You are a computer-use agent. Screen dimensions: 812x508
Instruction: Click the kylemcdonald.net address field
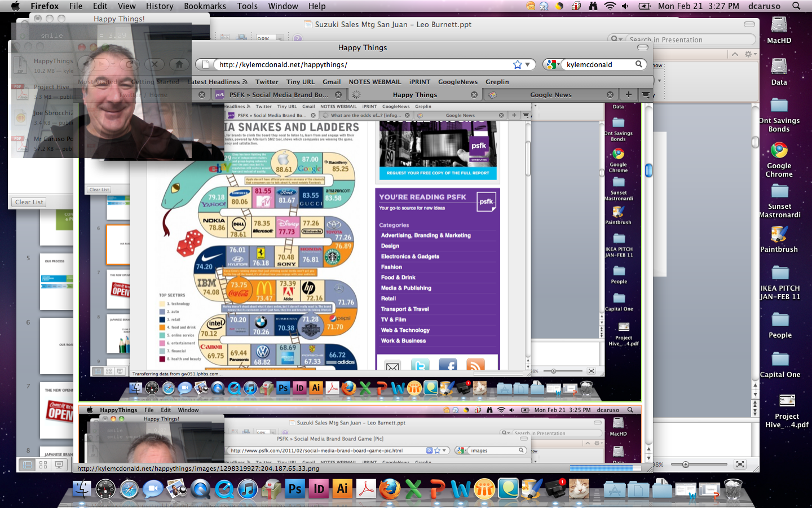(x=361, y=64)
